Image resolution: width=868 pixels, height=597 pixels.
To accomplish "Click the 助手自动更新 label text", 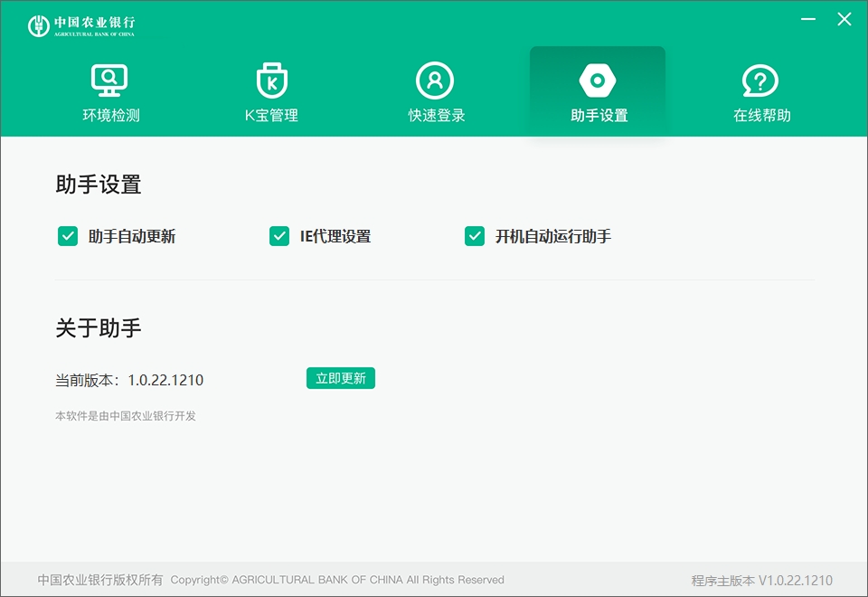I will (132, 236).
